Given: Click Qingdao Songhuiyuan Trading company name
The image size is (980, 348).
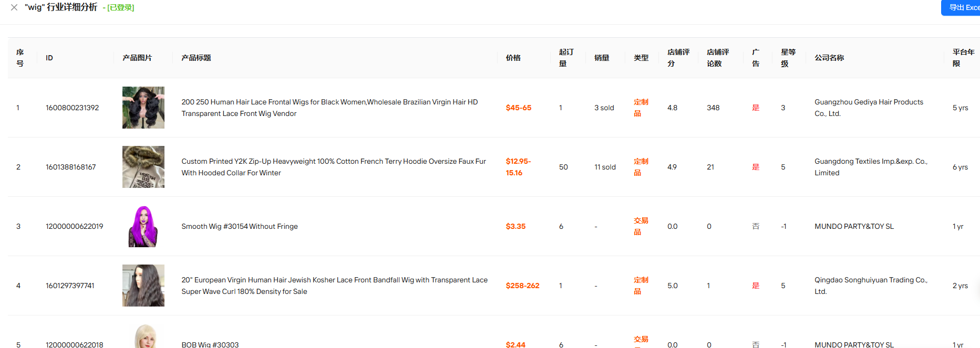Looking at the screenshot, I should 870,286.
